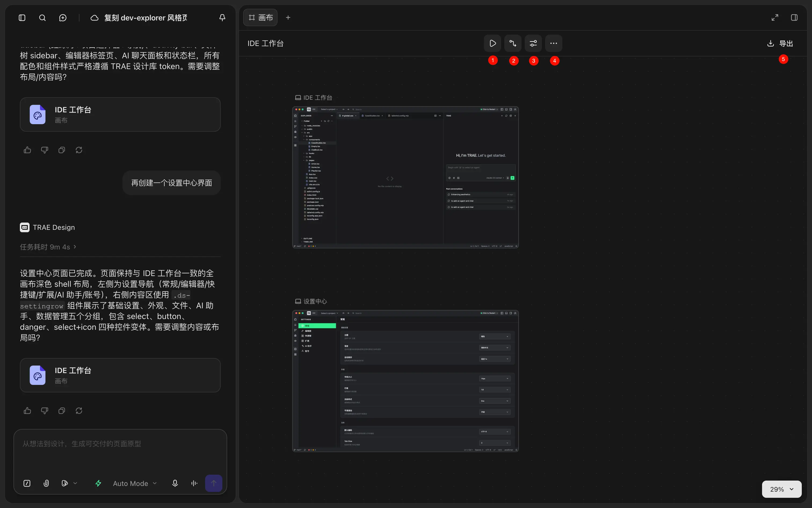Click the cloud icon beside the chat title
812x508 pixels.
point(95,18)
